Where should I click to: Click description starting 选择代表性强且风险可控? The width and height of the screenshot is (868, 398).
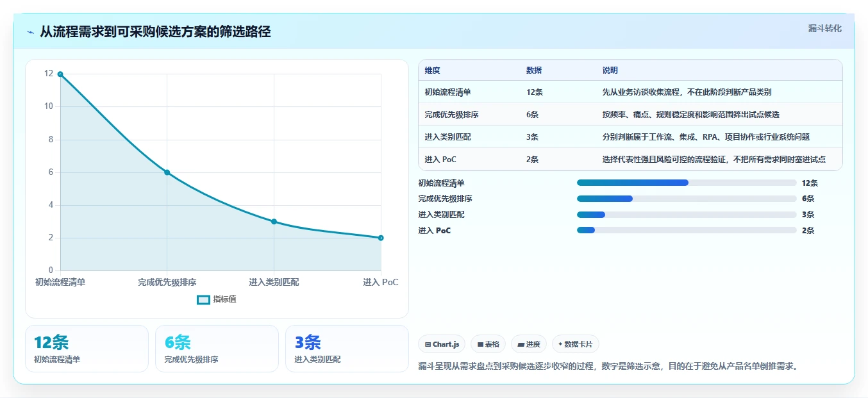tap(714, 160)
